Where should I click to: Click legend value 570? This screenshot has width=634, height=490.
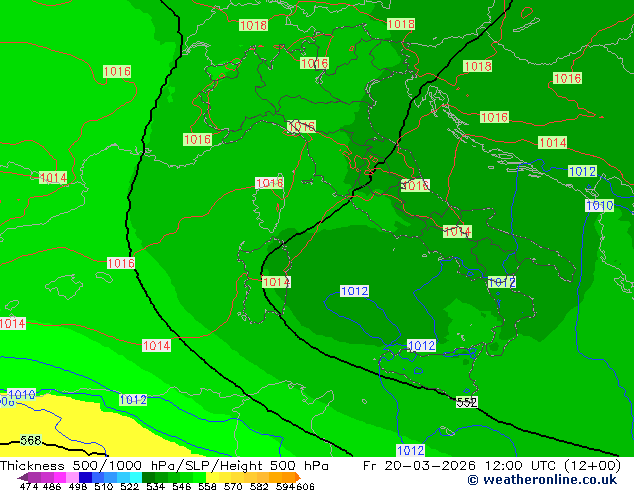click(233, 486)
